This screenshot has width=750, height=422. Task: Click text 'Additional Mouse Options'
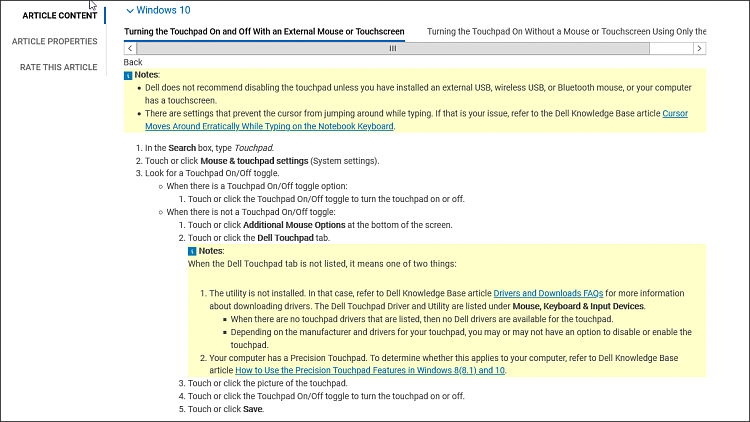[x=294, y=225]
